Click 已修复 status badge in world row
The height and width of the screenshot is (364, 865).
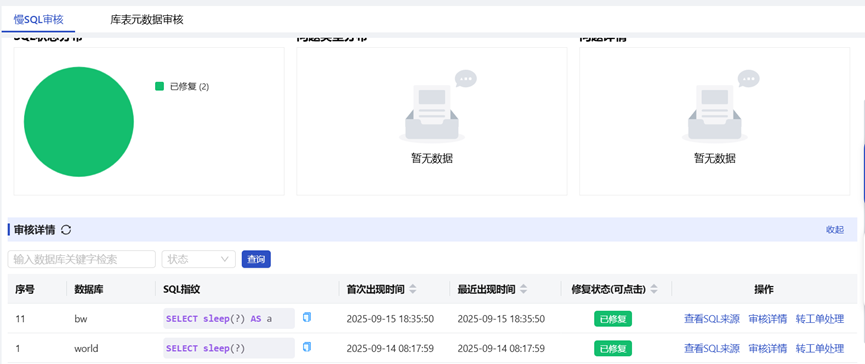pos(613,349)
